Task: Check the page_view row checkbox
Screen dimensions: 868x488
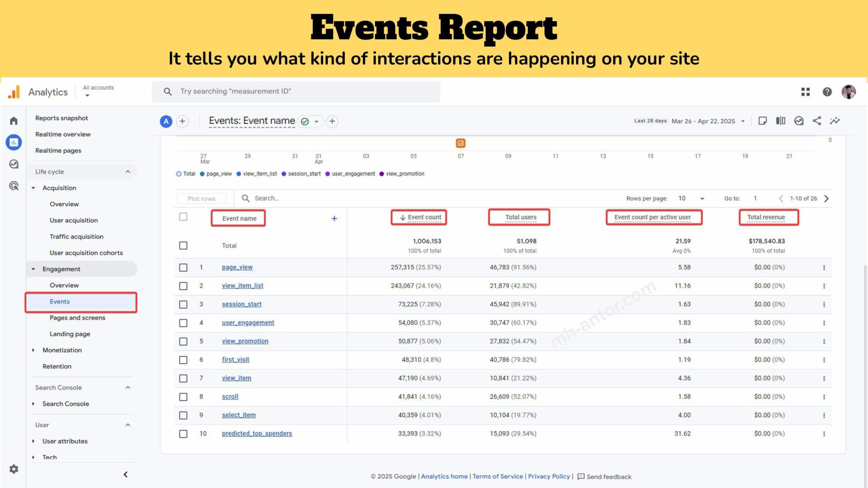Action: (183, 267)
